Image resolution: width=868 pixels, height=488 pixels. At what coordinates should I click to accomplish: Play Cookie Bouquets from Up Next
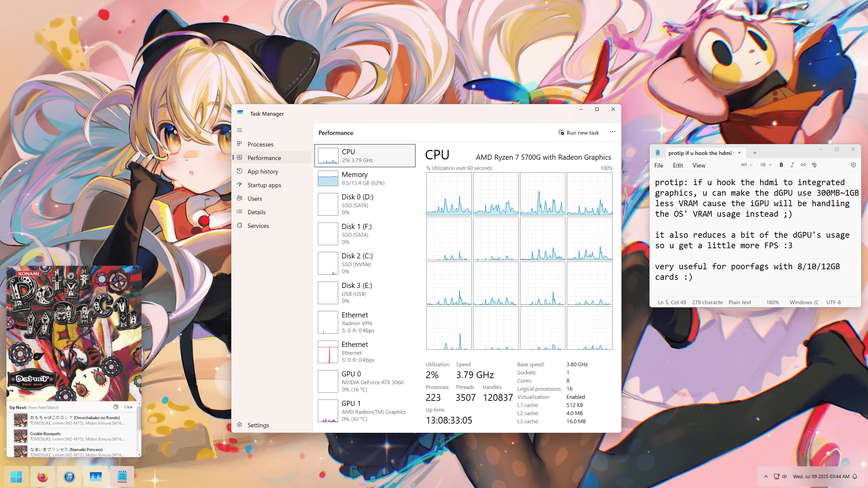click(72, 436)
